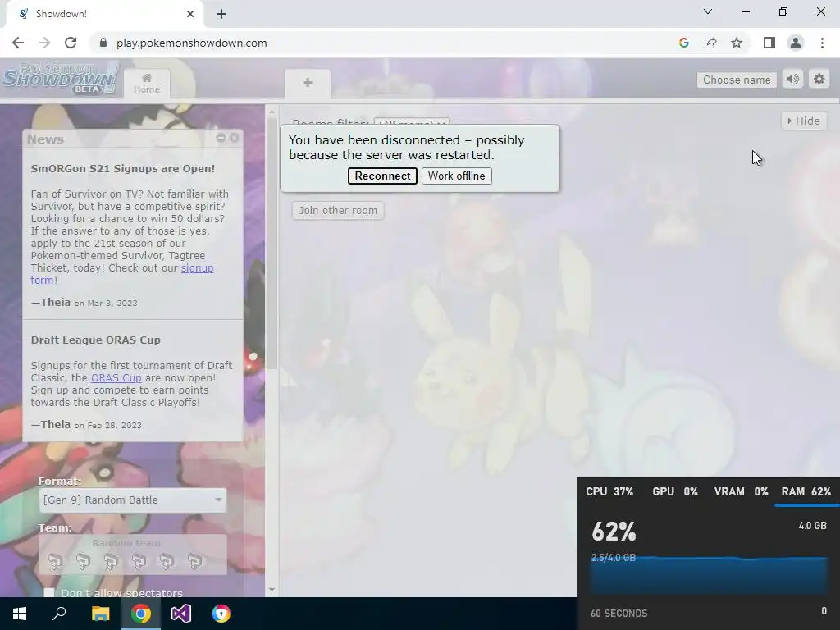Screen dimensions: 840x630
Task: Open the colorful shield app in taskbar
Action: coord(221,614)
